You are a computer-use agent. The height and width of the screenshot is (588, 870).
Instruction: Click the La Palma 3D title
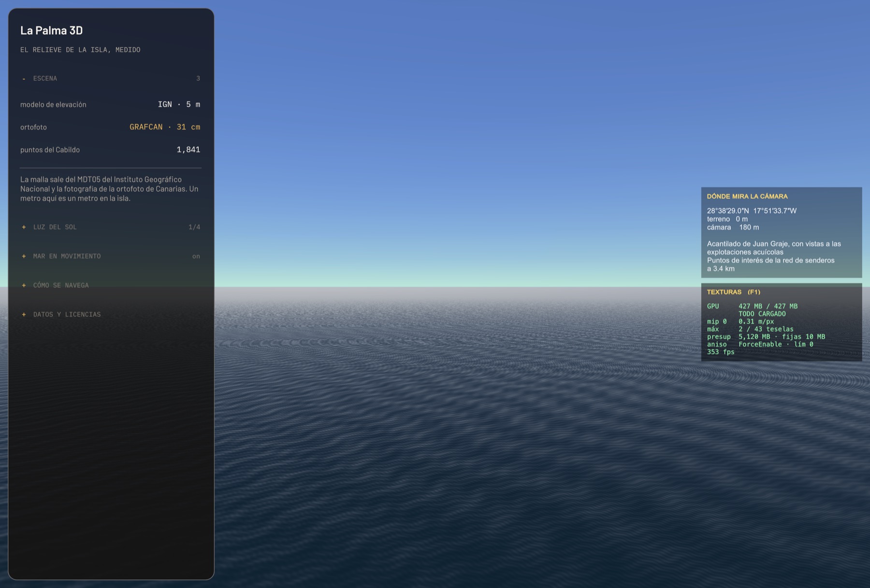[x=52, y=30]
